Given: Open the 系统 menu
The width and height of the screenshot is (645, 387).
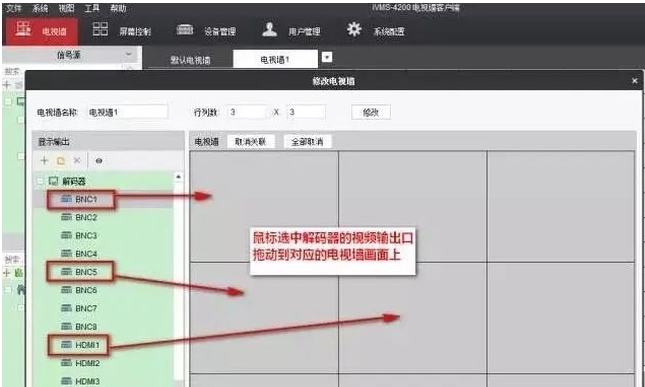Looking at the screenshot, I should pos(40,8).
